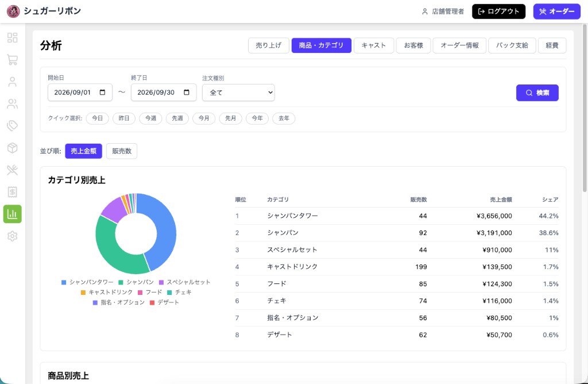Select quick range 今日

98,118
